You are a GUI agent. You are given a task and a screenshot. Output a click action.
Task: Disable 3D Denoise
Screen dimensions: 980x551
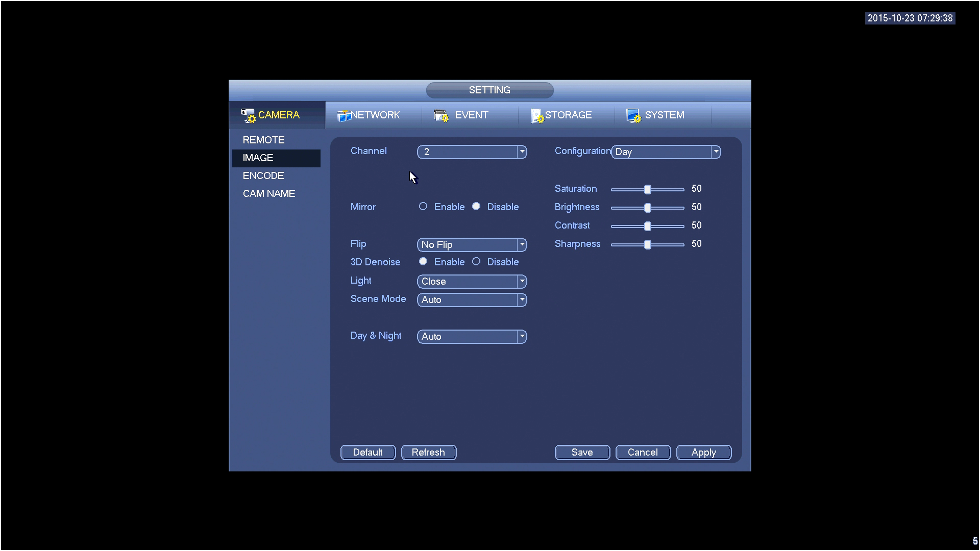point(476,262)
